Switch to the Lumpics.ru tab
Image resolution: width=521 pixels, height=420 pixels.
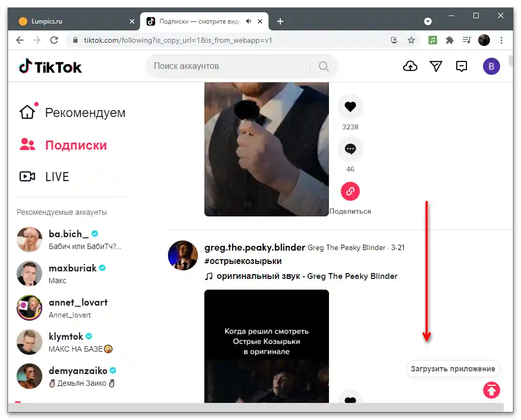point(73,21)
